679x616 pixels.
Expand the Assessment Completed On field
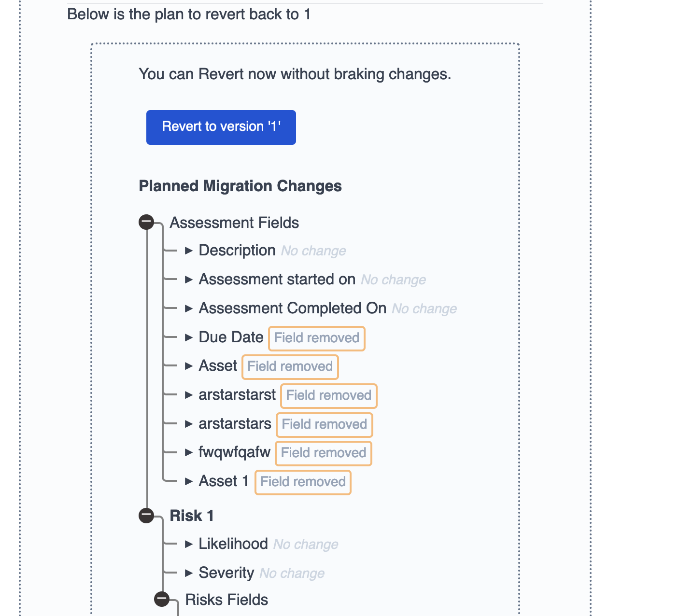pyautogui.click(x=189, y=308)
